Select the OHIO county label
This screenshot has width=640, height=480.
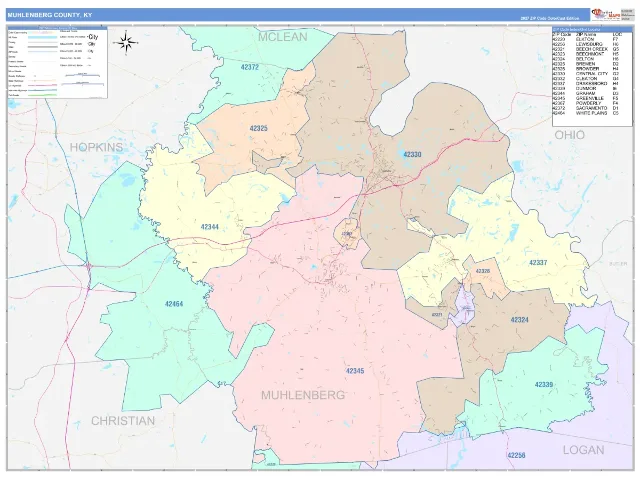pos(569,135)
